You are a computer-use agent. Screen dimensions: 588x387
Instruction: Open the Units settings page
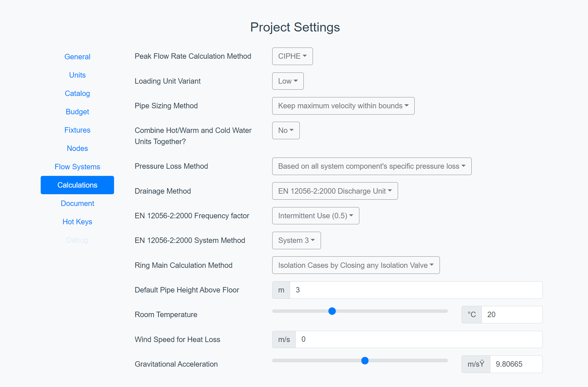pyautogui.click(x=77, y=75)
